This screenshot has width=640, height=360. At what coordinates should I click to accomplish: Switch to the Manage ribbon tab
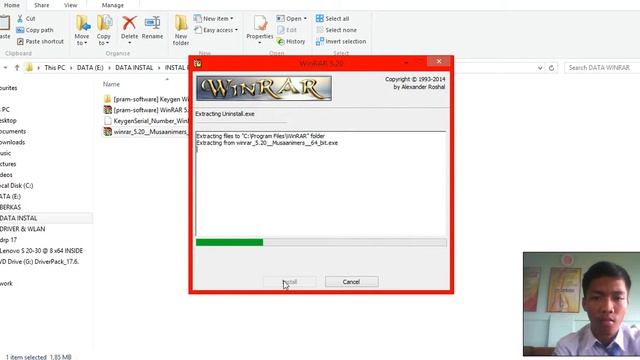pos(113,5)
